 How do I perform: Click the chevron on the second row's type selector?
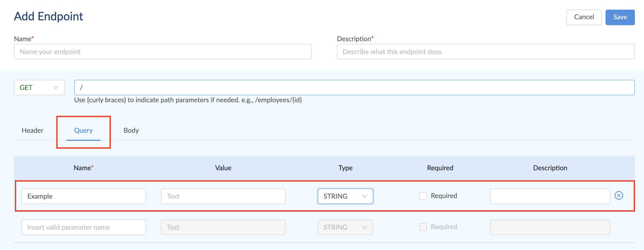point(364,227)
